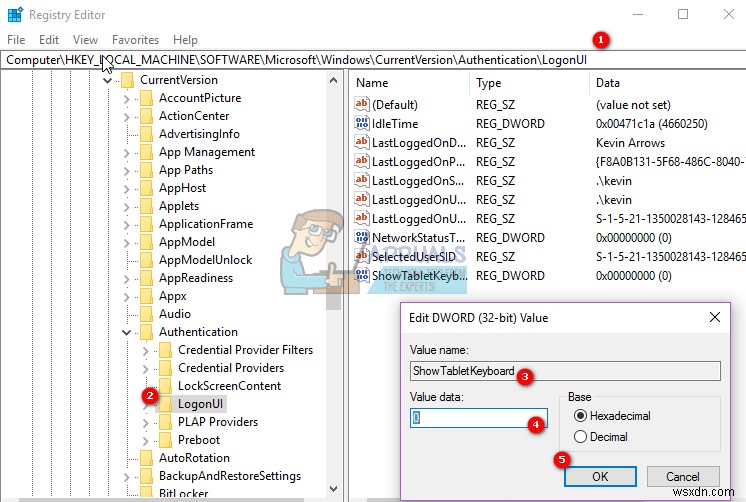
Task: Open the File menu
Action: [x=16, y=39]
